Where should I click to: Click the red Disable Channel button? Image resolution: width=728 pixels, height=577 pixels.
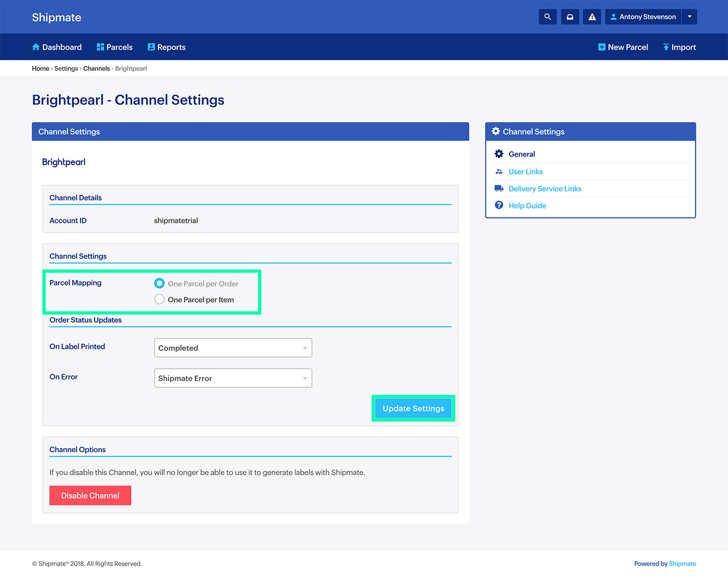(90, 496)
